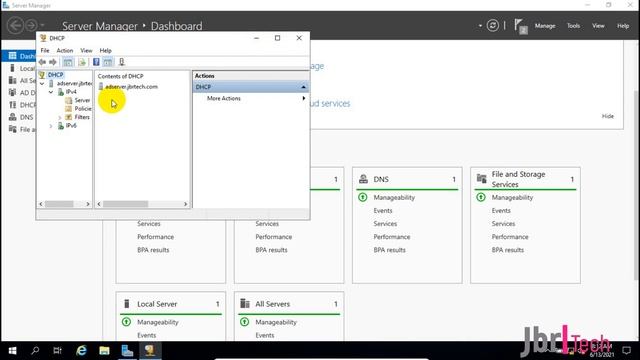Open the Manage menu in Server Manager
640x360 pixels.
545,26
